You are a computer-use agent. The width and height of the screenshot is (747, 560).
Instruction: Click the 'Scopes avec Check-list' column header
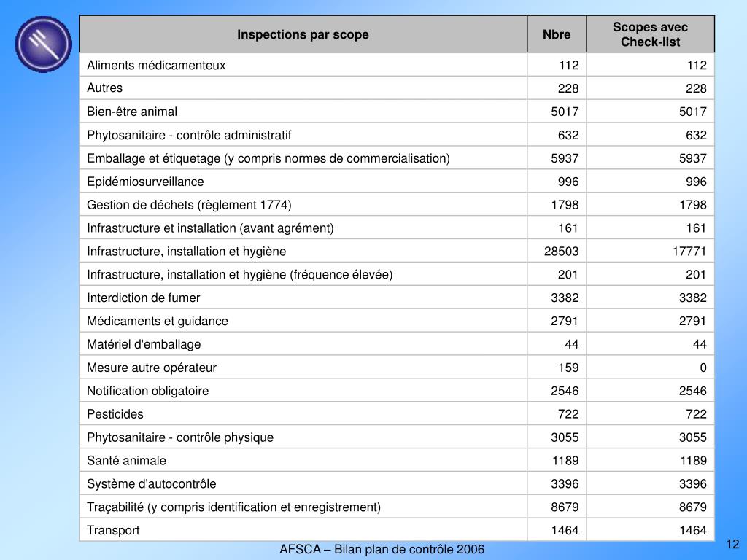pos(650,34)
